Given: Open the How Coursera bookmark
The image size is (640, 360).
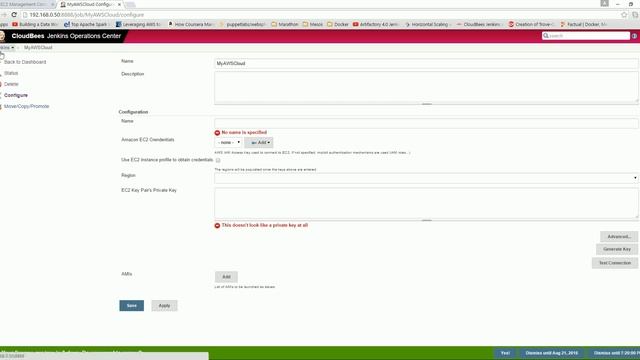Looking at the screenshot, I should pyautogui.click(x=191, y=24).
